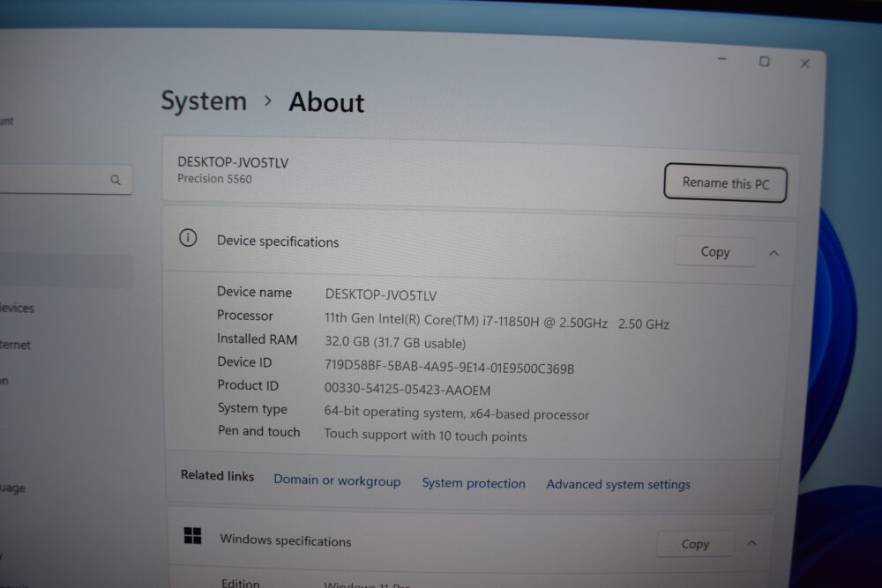Select the Touch support with 10 touch points text
The width and height of the screenshot is (882, 588).
[x=425, y=435]
